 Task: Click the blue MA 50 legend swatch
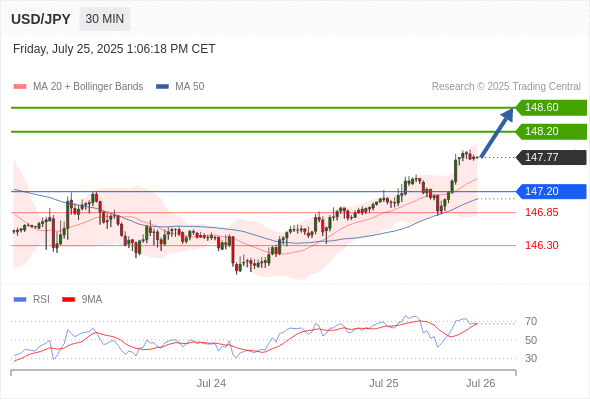(x=163, y=87)
